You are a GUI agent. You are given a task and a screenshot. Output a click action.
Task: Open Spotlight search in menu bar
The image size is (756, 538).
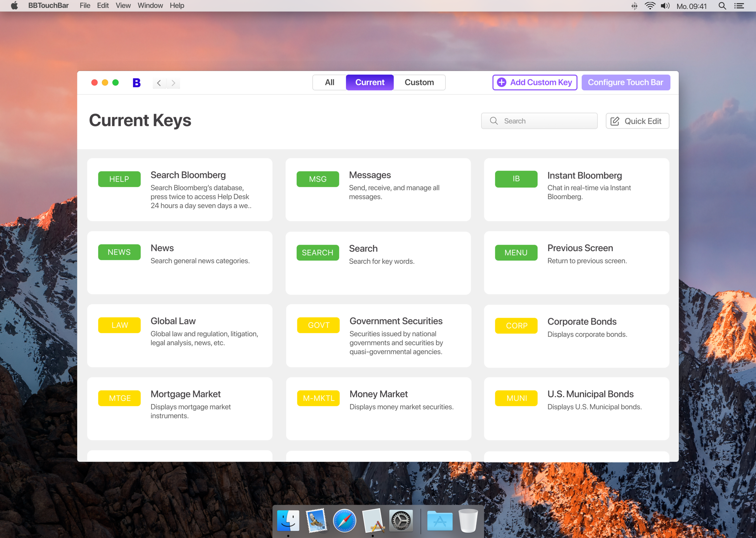coord(722,6)
